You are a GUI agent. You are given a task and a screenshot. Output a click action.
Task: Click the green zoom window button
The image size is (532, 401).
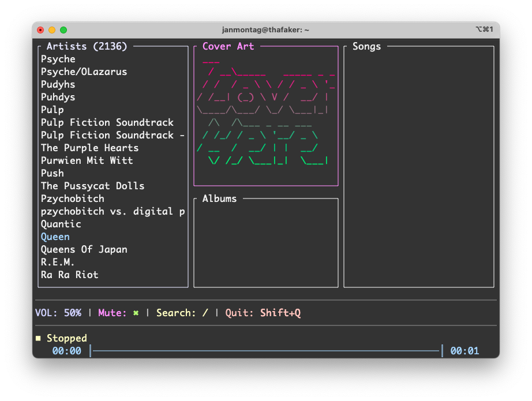tap(63, 30)
